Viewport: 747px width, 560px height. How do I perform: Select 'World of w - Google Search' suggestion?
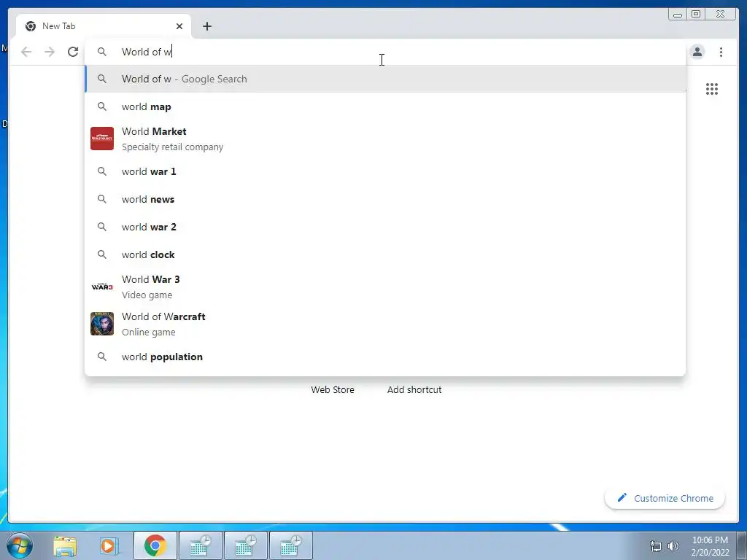[385, 79]
